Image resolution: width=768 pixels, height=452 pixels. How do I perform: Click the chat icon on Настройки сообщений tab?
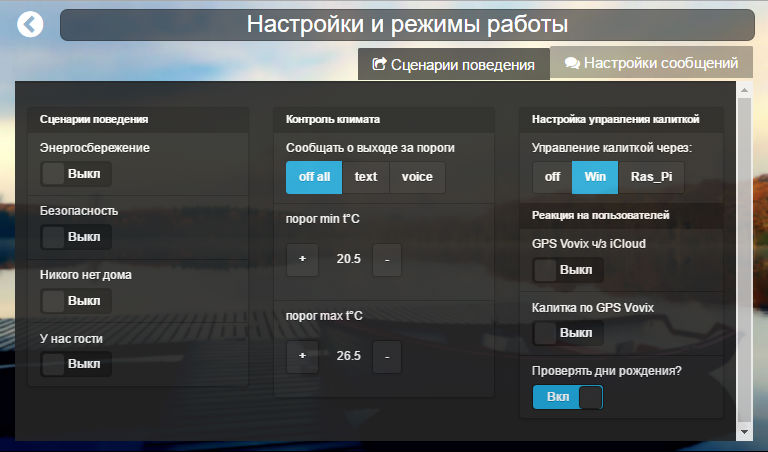(x=572, y=63)
